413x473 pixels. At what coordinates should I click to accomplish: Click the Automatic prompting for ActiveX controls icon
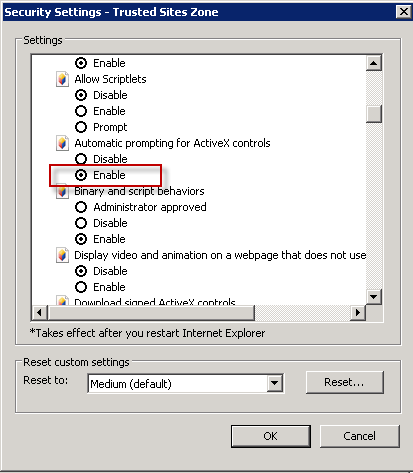coord(62,143)
